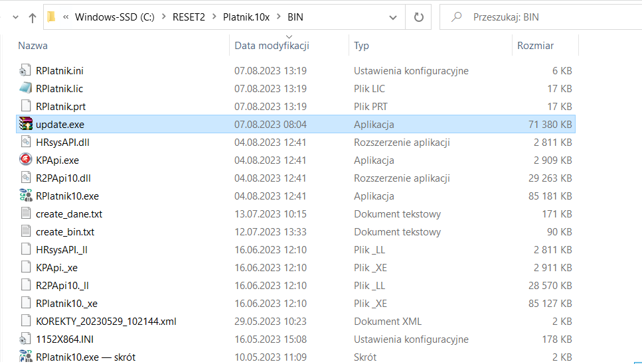Select the file name RPlatnik.lic
The width and height of the screenshot is (642, 364).
click(x=59, y=89)
